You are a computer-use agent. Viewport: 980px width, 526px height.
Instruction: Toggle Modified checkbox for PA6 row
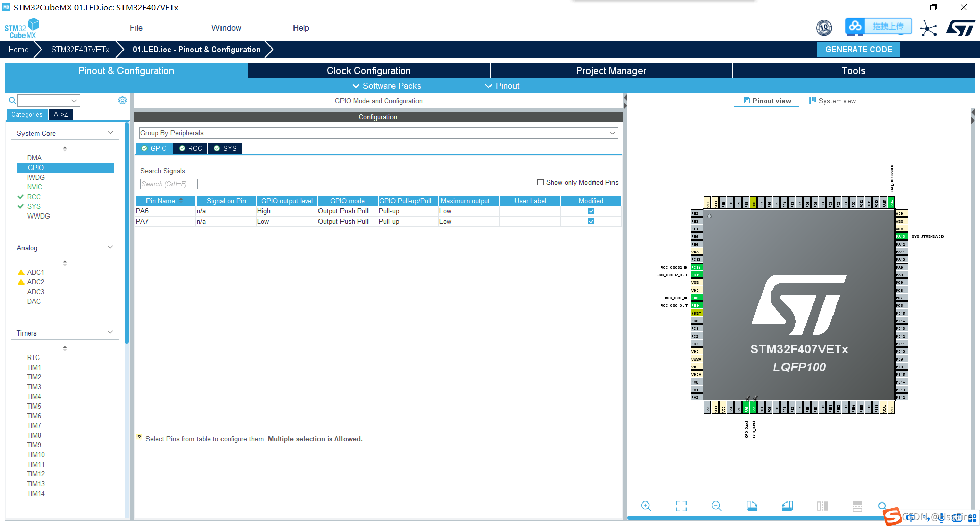[x=591, y=211]
